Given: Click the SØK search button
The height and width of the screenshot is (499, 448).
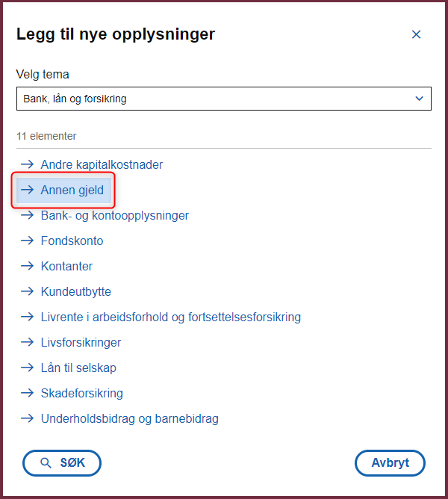Looking at the screenshot, I should click(x=62, y=463).
